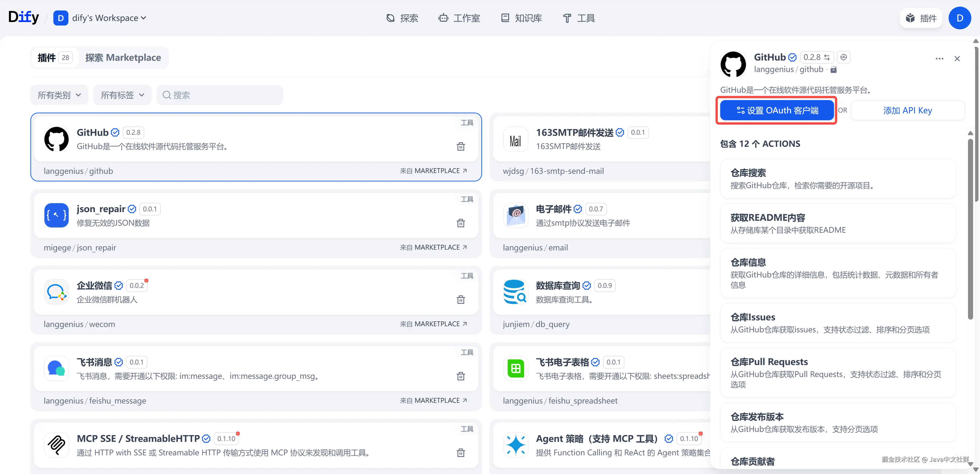Click the auto-update icon next to version 0.2.8
Screen dimensions: 980x474
[843, 57]
